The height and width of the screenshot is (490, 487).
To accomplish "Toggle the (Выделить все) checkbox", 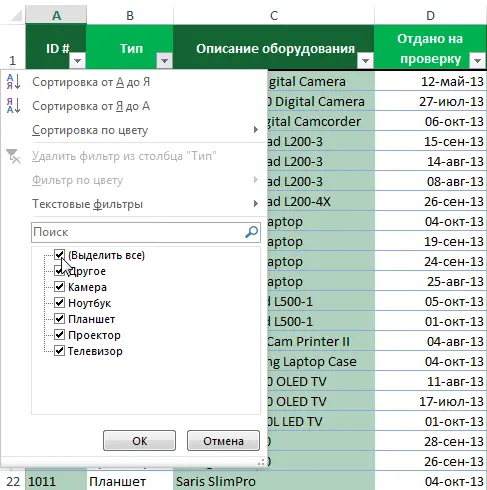I will click(59, 255).
